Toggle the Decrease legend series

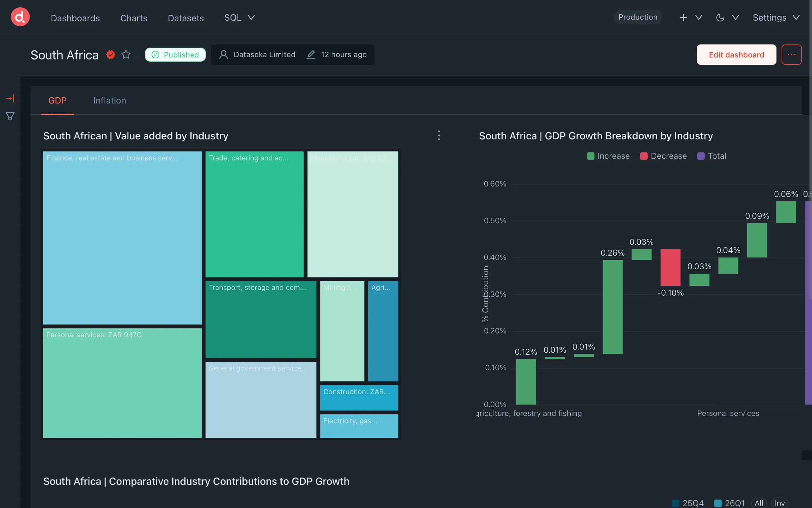tap(663, 156)
